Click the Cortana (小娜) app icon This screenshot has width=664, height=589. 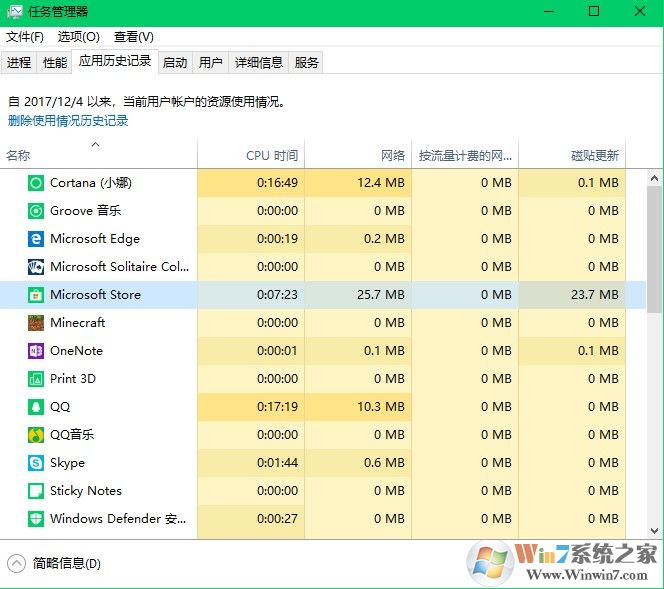tap(35, 183)
